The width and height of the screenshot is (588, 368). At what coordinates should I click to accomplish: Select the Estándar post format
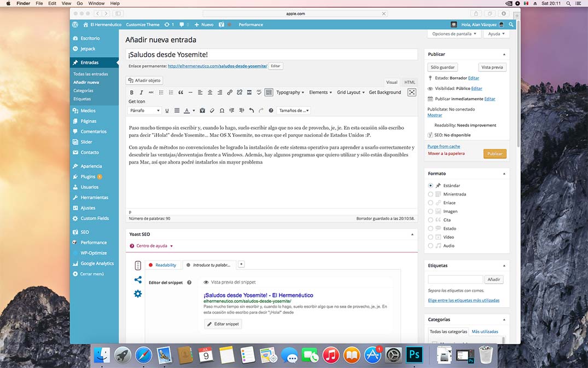coord(430,186)
